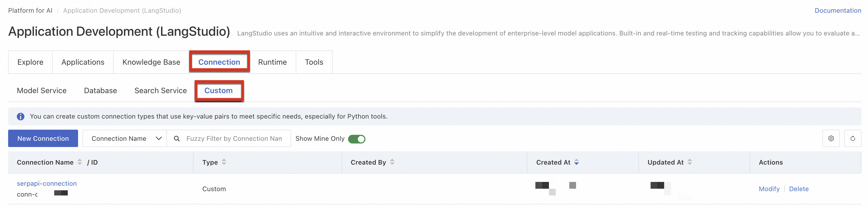Select the Connection tab
The image size is (868, 209).
click(x=219, y=62)
